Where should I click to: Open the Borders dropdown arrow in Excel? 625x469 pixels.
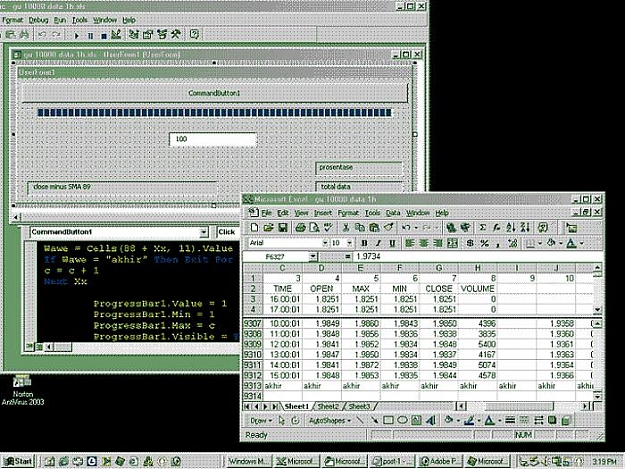click(x=540, y=243)
